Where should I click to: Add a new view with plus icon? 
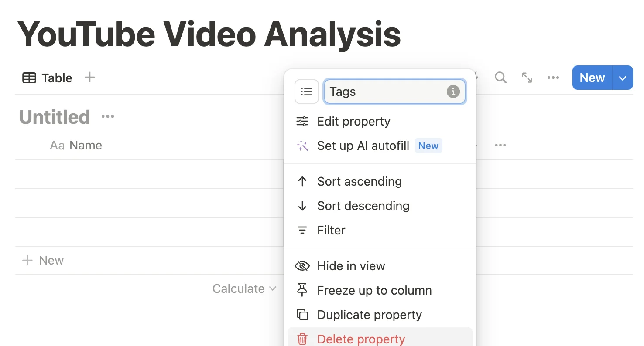tap(89, 78)
